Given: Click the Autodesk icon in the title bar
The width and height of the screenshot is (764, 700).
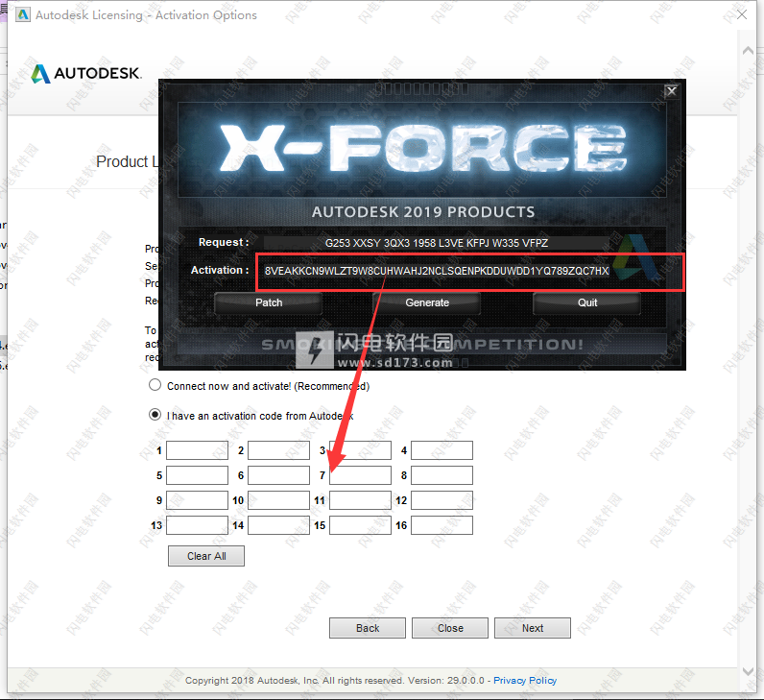Looking at the screenshot, I should coord(22,14).
